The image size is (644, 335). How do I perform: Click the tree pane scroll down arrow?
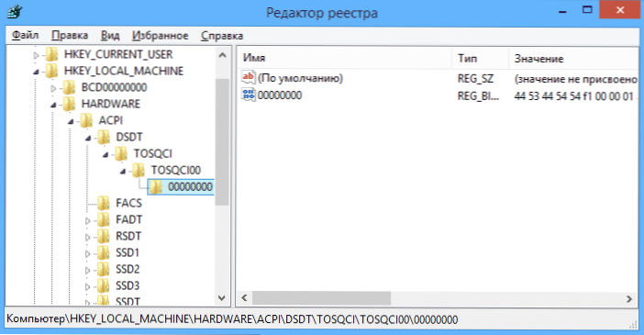[x=222, y=298]
